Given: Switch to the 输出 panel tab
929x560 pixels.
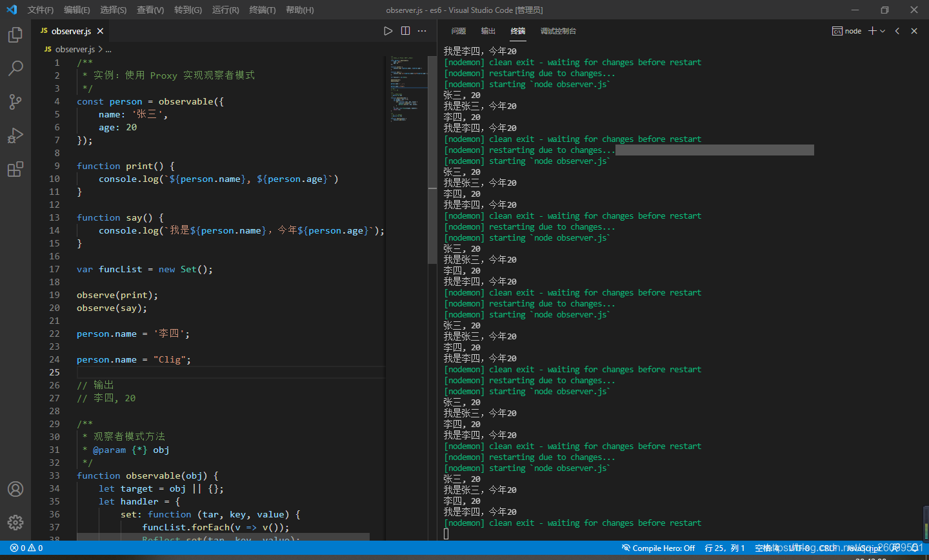Looking at the screenshot, I should tap(488, 31).
